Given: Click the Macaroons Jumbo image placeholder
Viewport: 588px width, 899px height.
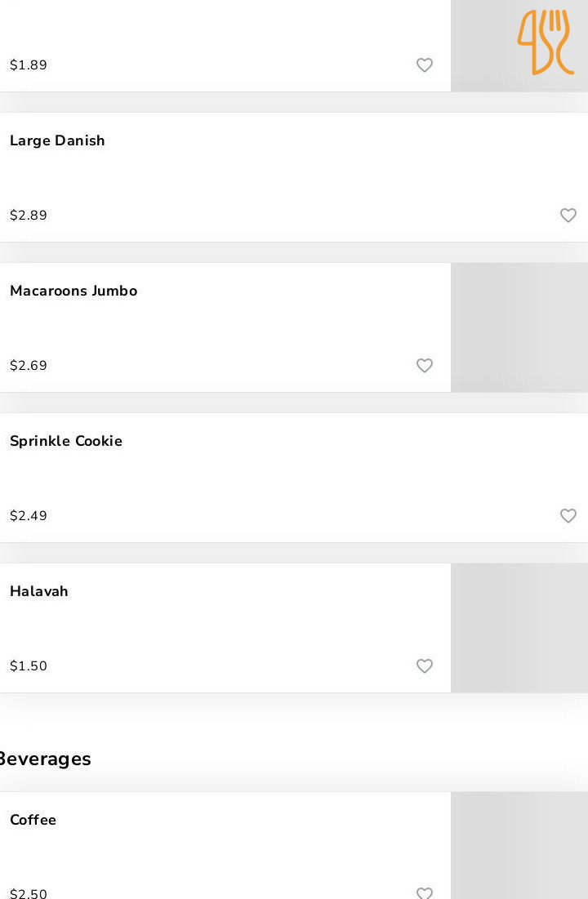Looking at the screenshot, I should [x=519, y=327].
